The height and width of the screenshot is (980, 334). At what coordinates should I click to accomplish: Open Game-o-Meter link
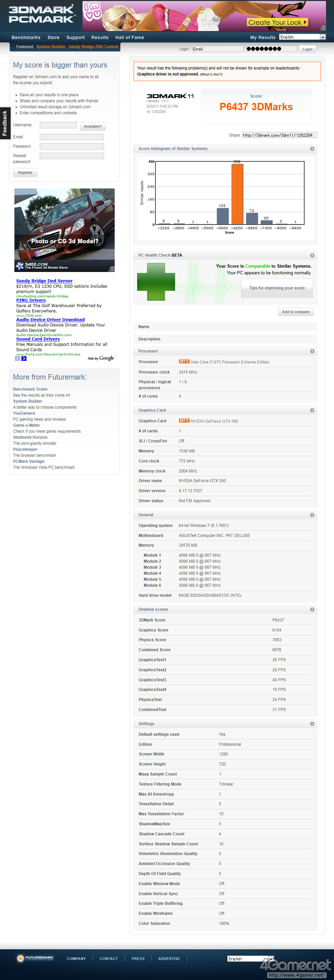click(x=26, y=425)
